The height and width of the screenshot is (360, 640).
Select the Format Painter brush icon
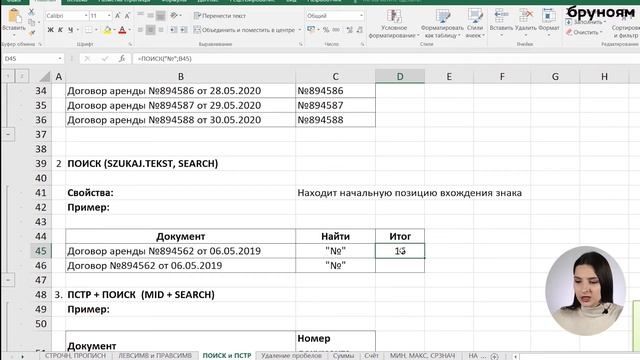31,32
